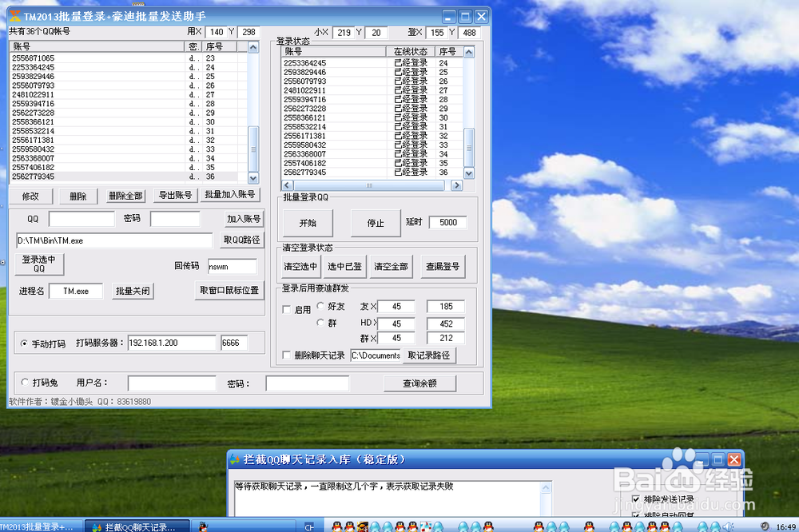The height and width of the screenshot is (532, 799).
Task: Start batch login with 开始 button
Action: pos(308,223)
